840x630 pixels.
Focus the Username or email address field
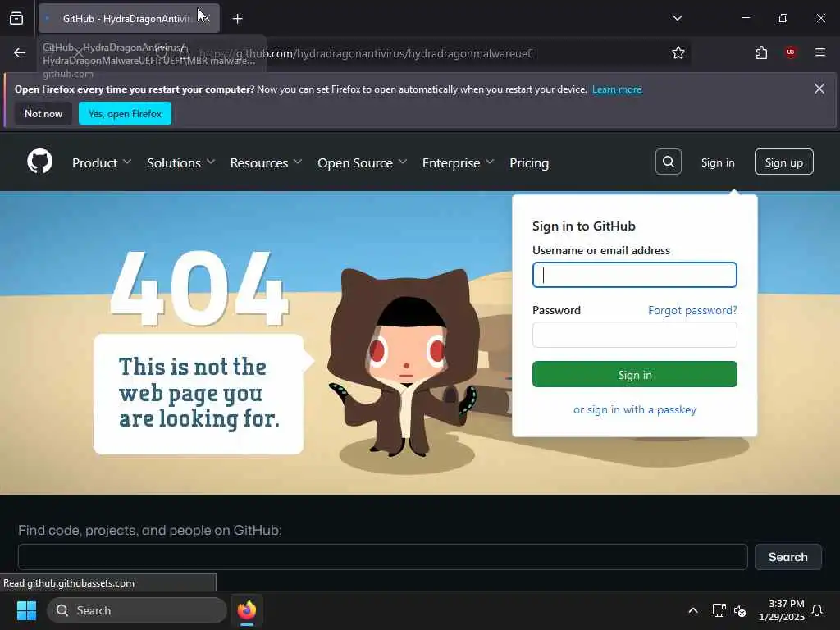(x=634, y=275)
